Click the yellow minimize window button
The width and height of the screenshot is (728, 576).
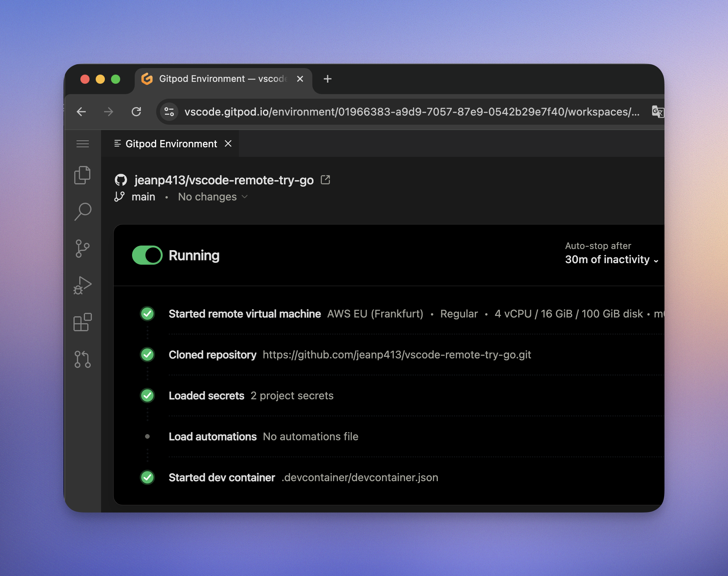click(100, 79)
